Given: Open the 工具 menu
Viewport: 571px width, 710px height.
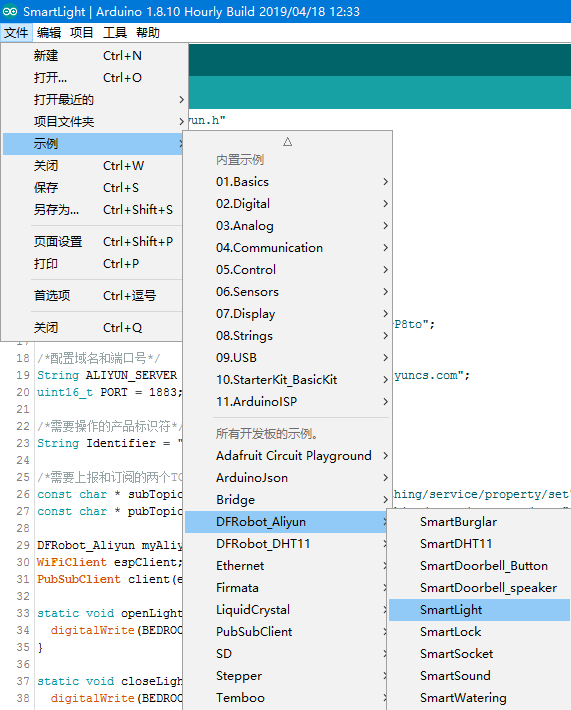Looking at the screenshot, I should click(x=115, y=33).
